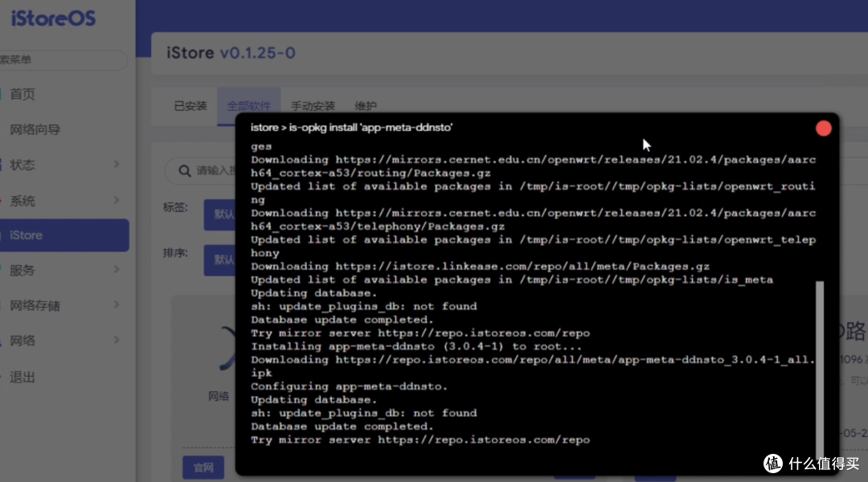868x482 pixels.
Task: Switch to the 已安装 installed tab
Action: pyautogui.click(x=190, y=106)
